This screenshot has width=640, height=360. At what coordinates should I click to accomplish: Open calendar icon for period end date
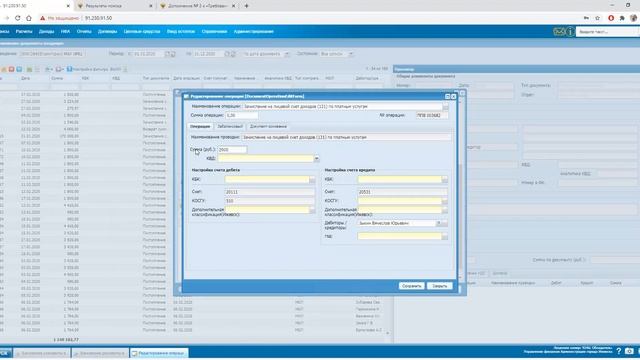(227, 54)
